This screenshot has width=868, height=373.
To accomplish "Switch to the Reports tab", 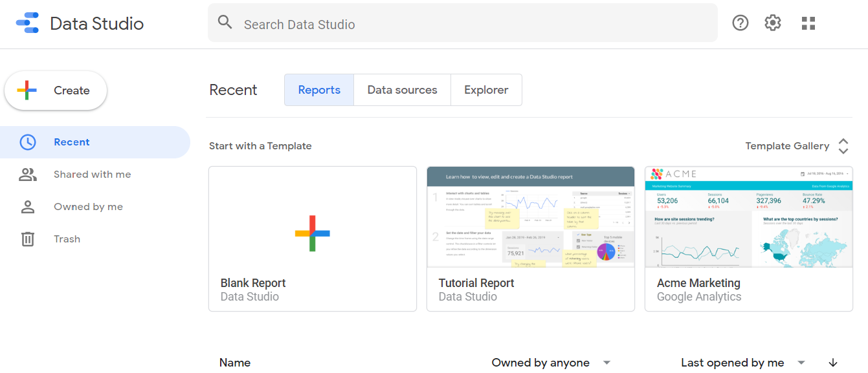I will point(319,90).
